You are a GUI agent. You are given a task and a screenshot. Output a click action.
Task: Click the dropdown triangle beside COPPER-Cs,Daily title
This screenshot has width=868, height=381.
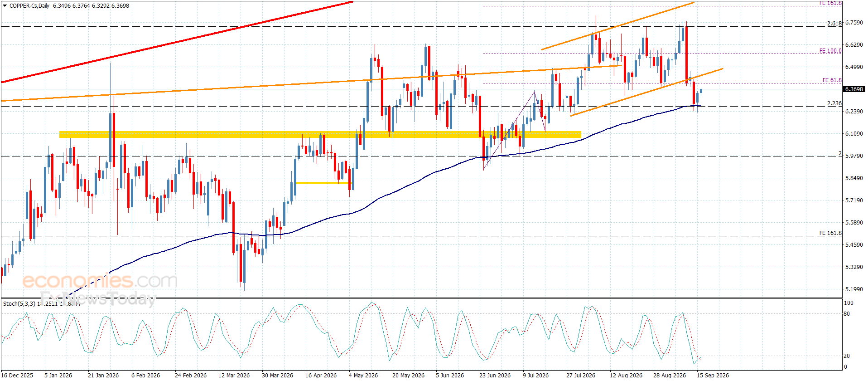(x=5, y=6)
